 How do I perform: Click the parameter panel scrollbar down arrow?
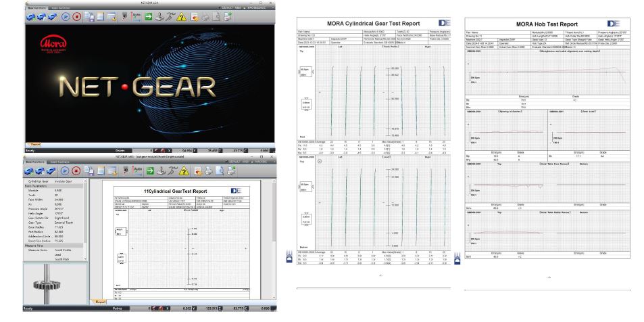85,258
